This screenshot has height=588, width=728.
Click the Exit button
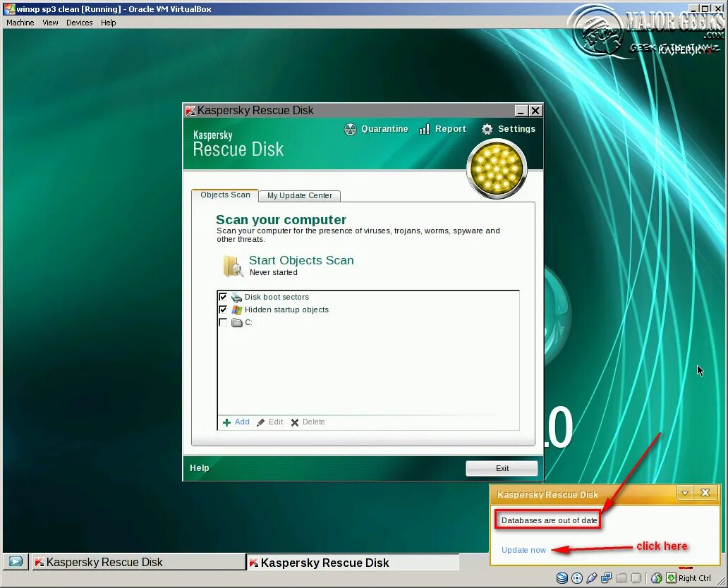coord(502,468)
